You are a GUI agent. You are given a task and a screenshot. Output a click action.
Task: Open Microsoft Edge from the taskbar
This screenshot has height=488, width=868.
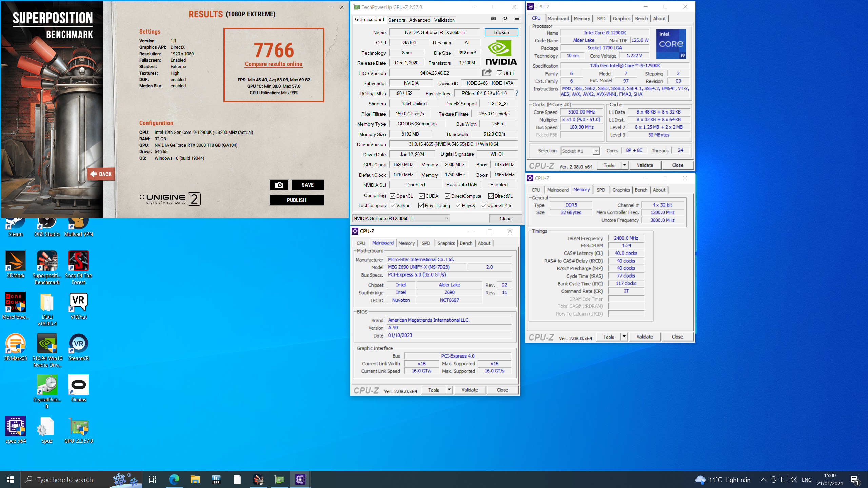tap(174, 480)
